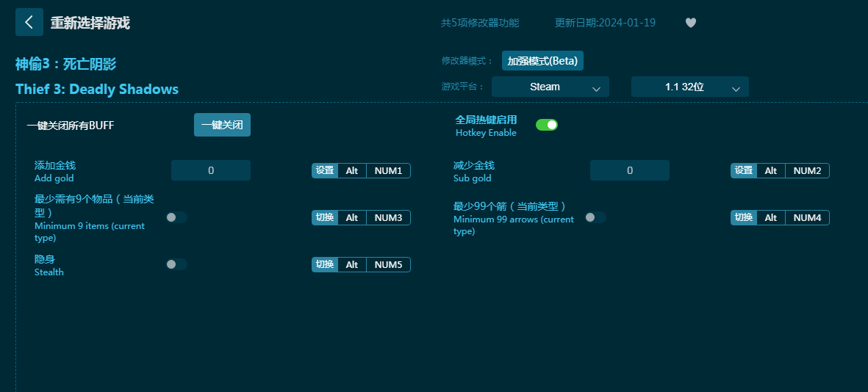
Task: Click the 修改器模式 label
Action: pos(467,61)
